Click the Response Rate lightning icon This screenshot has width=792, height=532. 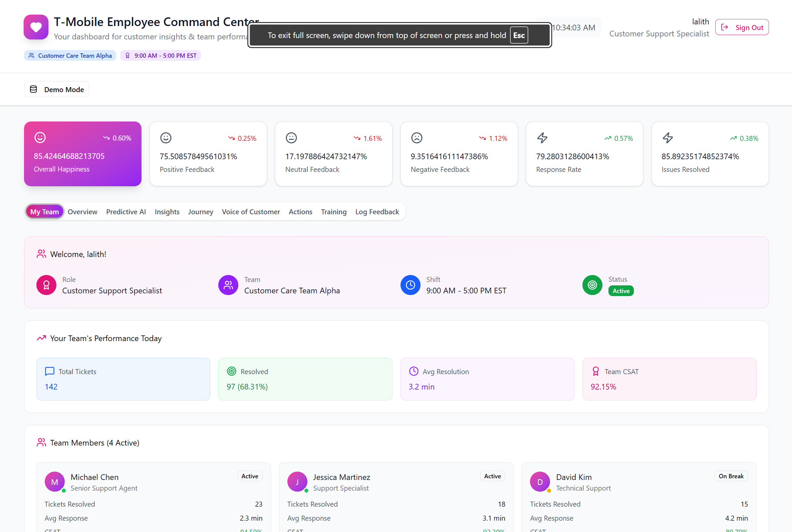click(x=542, y=138)
